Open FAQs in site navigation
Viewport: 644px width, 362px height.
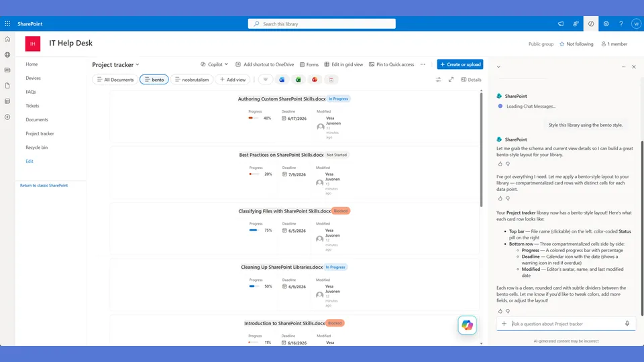pyautogui.click(x=31, y=92)
